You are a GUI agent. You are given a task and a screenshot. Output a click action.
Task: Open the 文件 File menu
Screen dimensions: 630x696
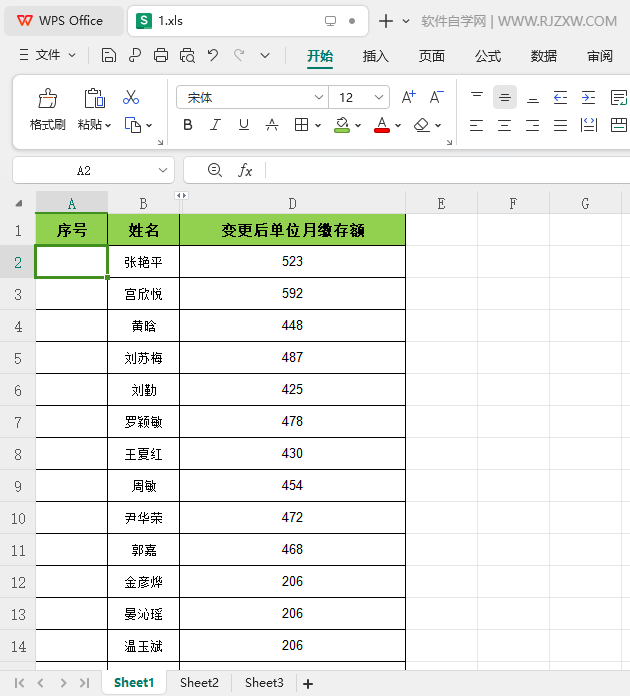pos(48,55)
